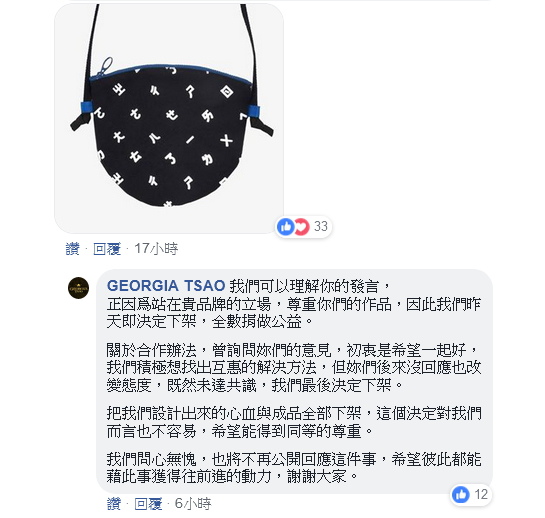Click the heart love reaction icon

tap(302, 227)
